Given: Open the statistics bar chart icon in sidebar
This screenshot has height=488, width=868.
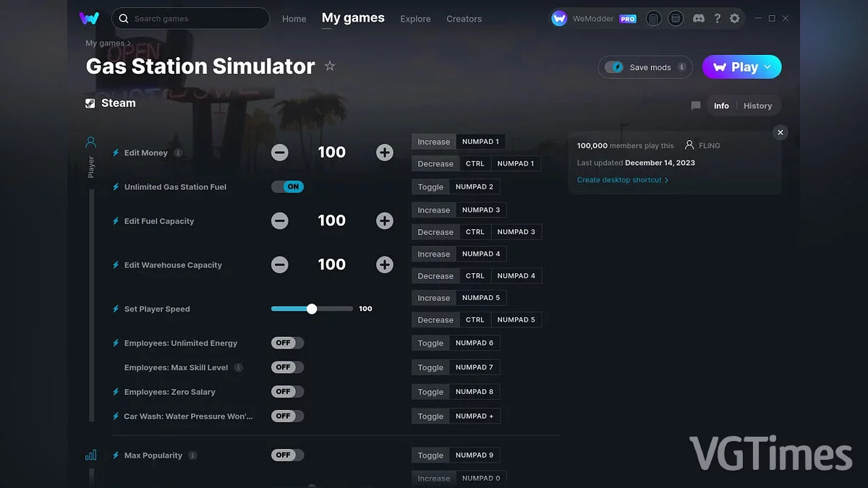Looking at the screenshot, I should 90,455.
